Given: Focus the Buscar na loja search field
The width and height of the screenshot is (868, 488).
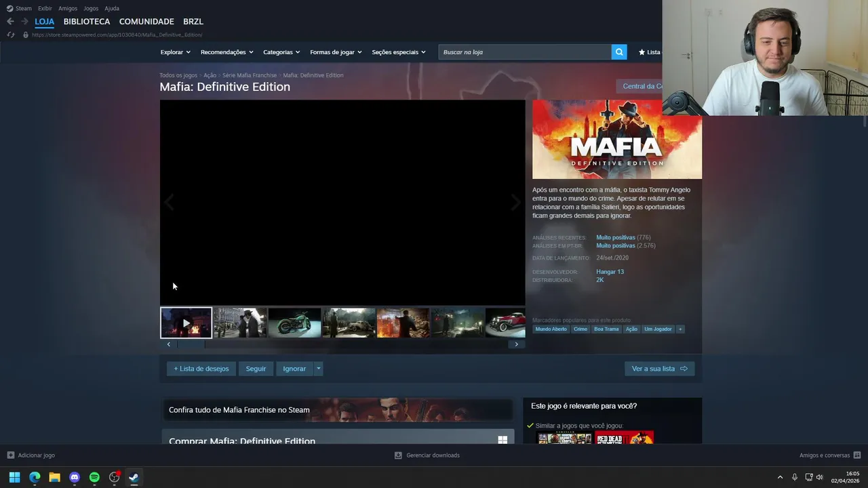Looking at the screenshot, I should (x=525, y=52).
